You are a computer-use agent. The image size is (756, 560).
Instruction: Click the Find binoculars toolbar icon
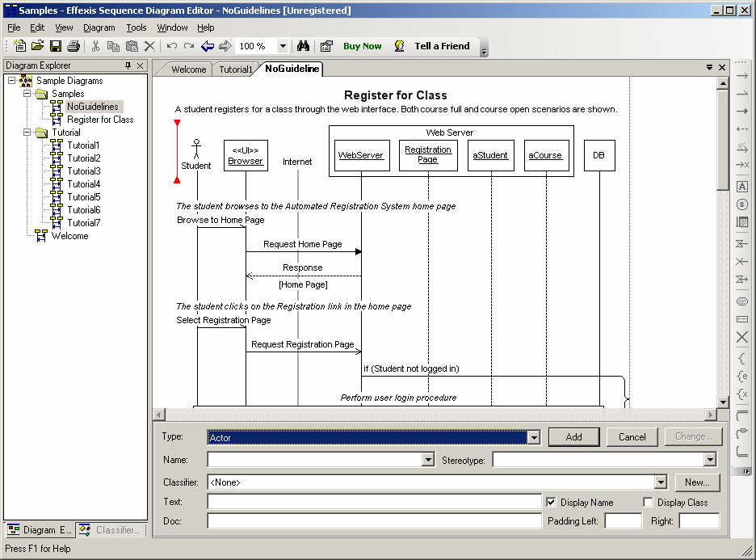(302, 46)
